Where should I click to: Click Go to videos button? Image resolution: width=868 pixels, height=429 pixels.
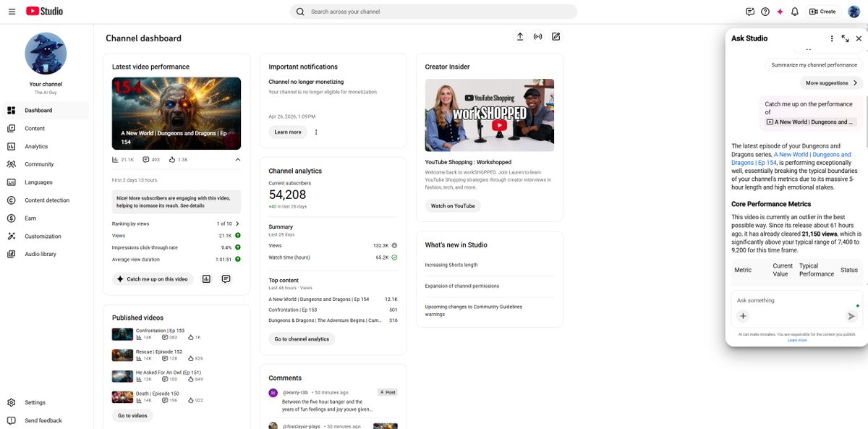pos(132,415)
